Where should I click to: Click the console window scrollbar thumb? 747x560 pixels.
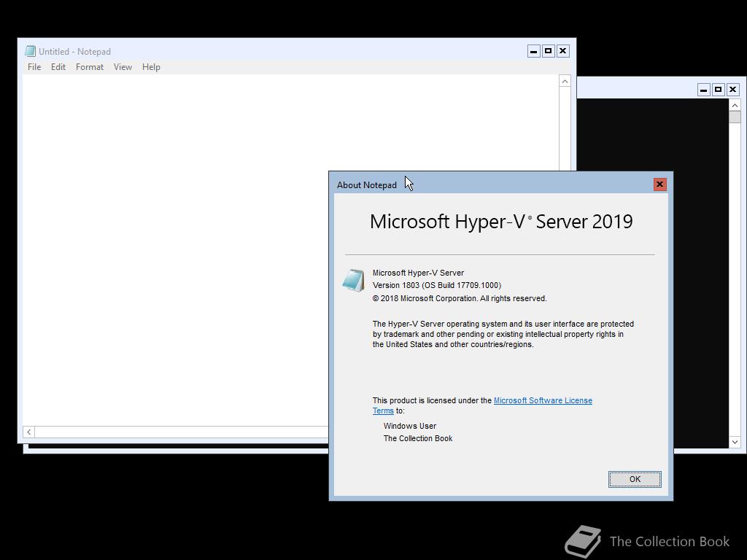point(735,117)
